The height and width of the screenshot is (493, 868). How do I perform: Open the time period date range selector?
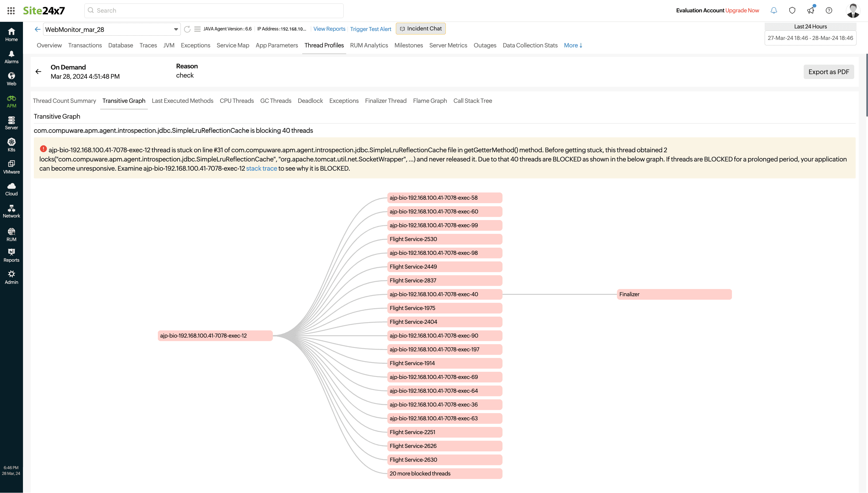(x=810, y=38)
